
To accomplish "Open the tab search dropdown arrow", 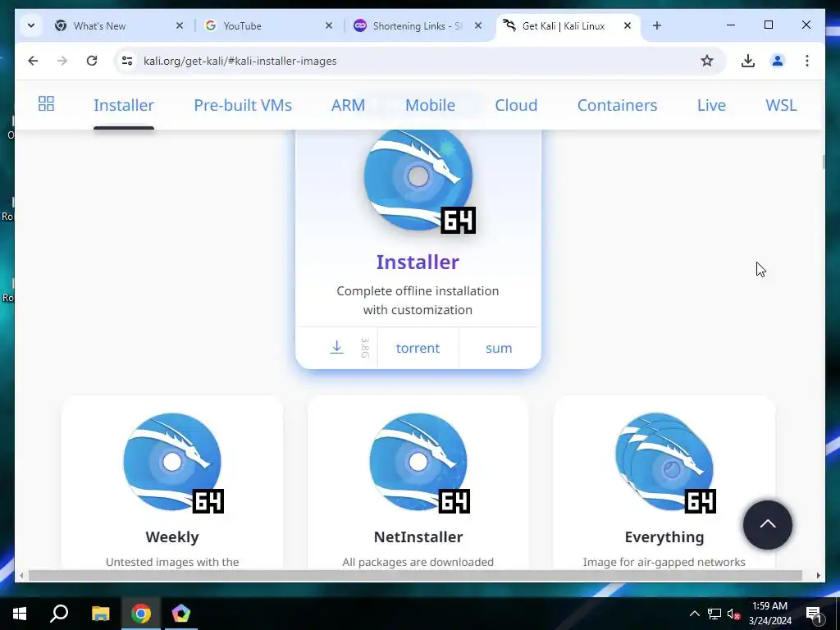I will pos(31,25).
